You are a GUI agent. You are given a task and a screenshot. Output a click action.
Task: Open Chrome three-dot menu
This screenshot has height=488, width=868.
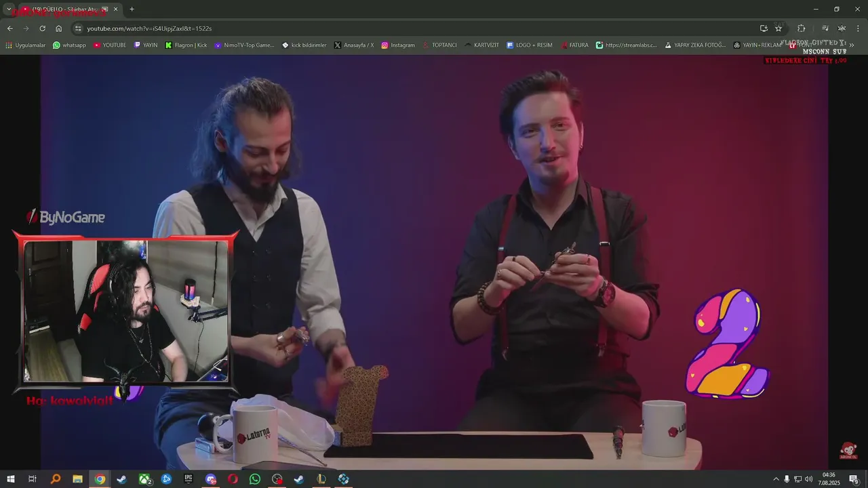pos(859,28)
